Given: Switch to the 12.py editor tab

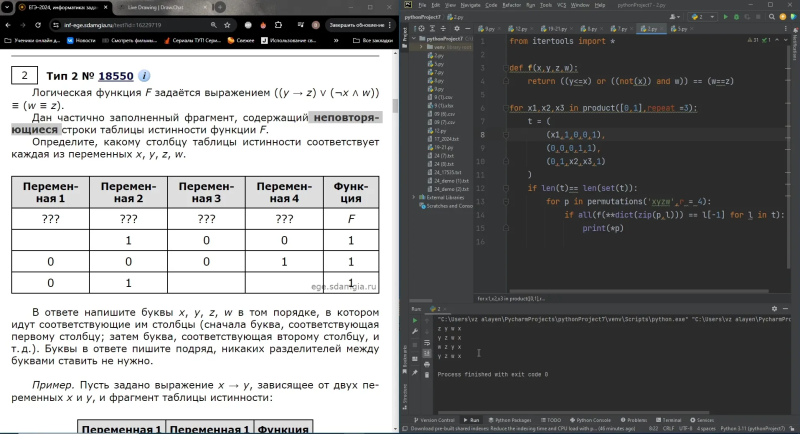Looking at the screenshot, I should 518,29.
